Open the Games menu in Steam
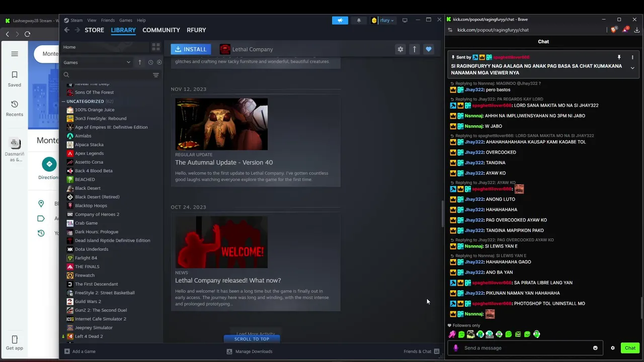 click(126, 20)
